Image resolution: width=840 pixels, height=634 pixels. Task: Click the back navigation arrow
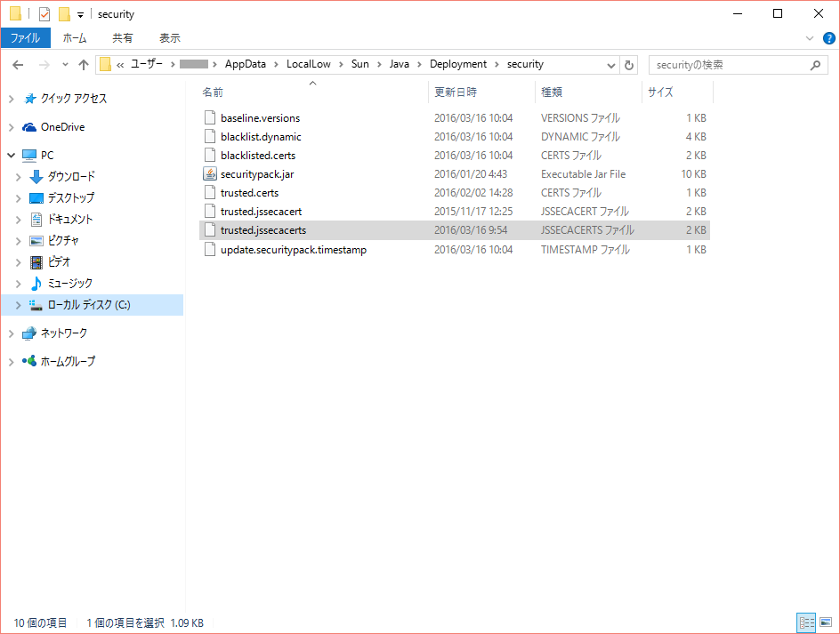pos(18,65)
